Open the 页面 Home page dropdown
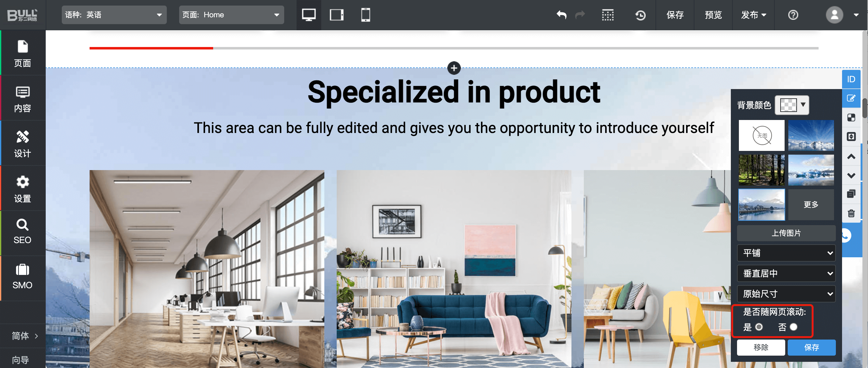The height and width of the screenshot is (368, 868). tap(231, 15)
